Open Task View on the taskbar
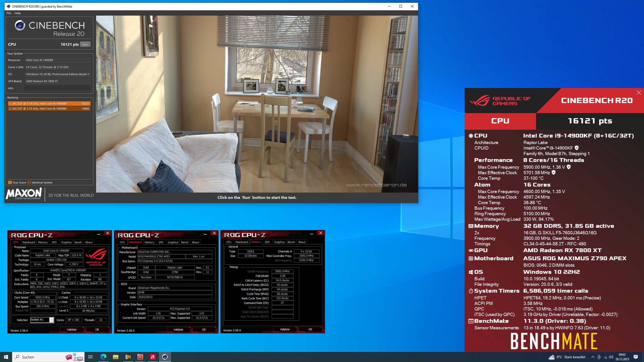The width and height of the screenshot is (644, 362). [91, 357]
